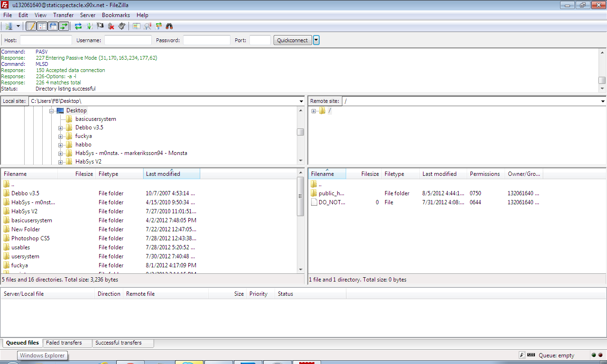The image size is (607, 364).
Task: Sort local files by Last modified column
Action: (x=172, y=174)
